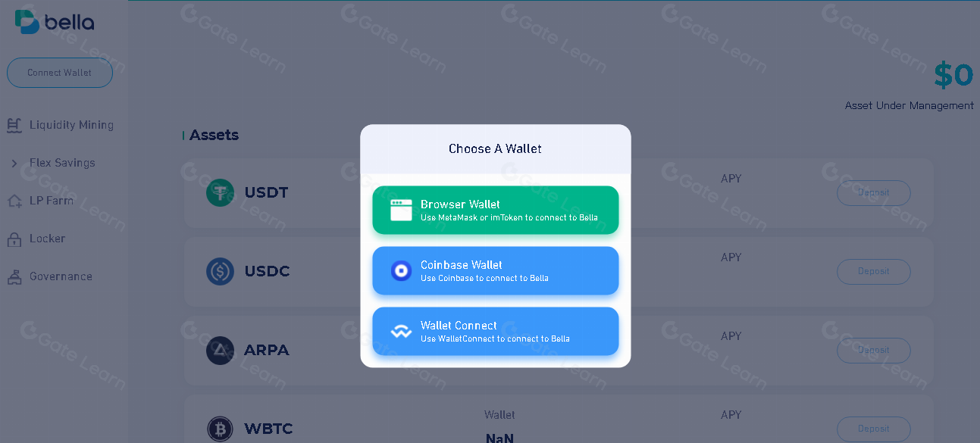Click the USDT token icon

click(220, 192)
